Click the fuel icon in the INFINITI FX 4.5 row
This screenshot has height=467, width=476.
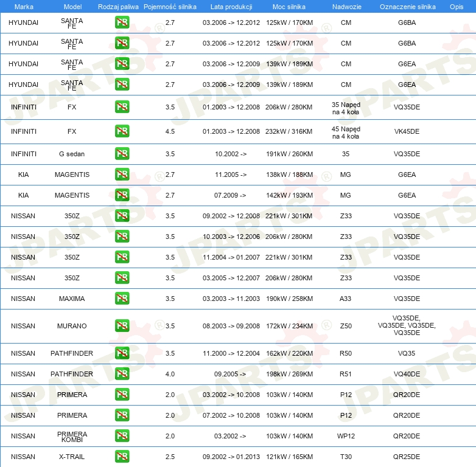(x=122, y=131)
